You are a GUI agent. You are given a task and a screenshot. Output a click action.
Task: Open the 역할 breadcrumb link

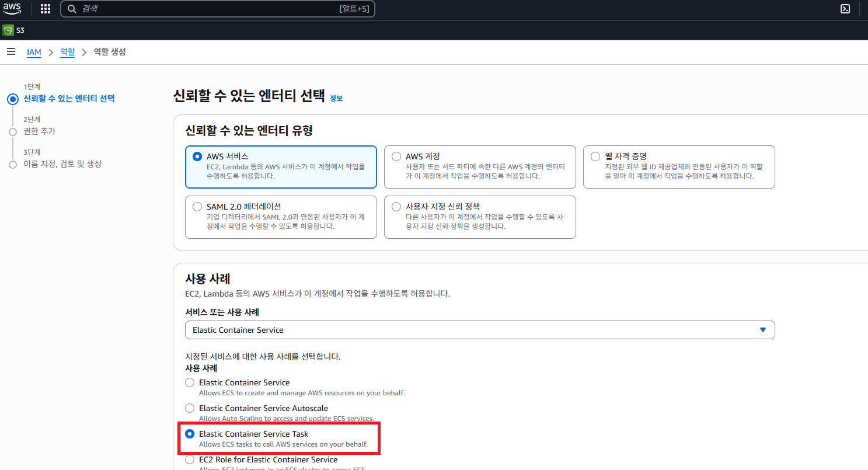pos(67,52)
